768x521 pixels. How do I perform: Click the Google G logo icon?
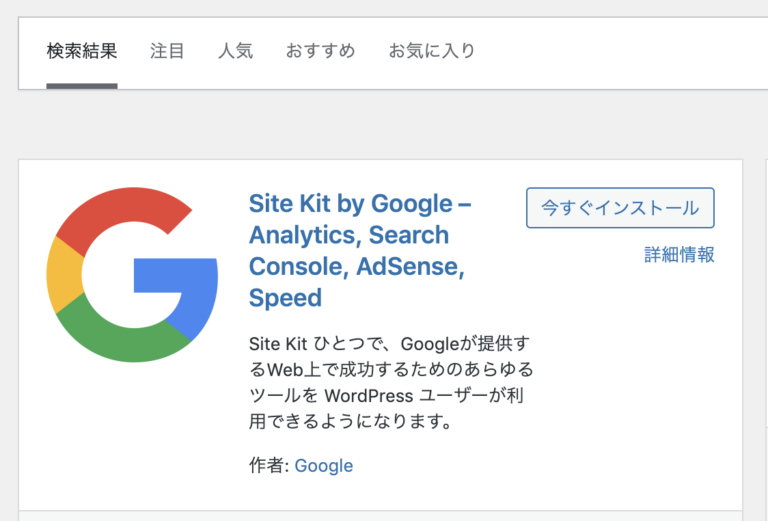(x=131, y=274)
